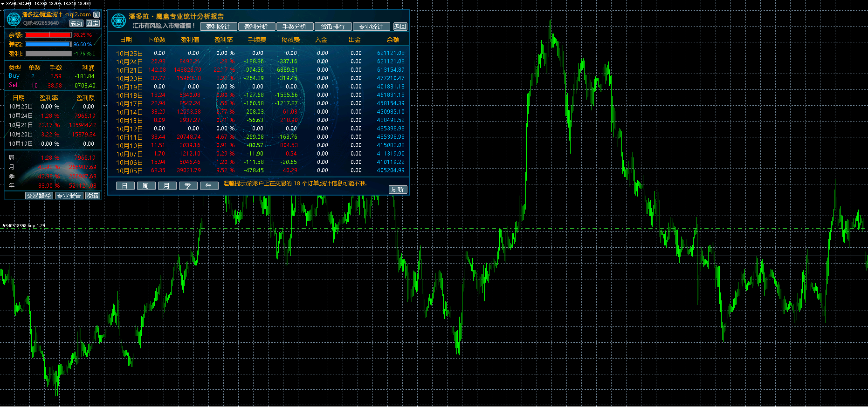Click the hexagram logo icon in the analysis report header
Viewport: 868px width, 407px height.
[119, 21]
